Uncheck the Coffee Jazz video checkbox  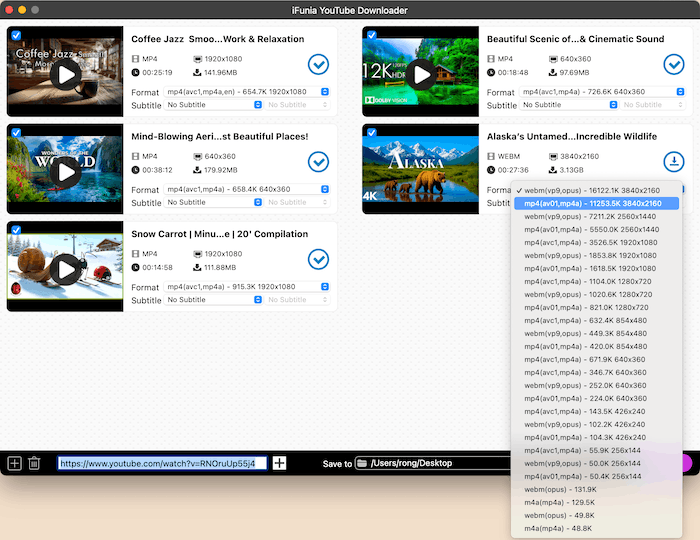coord(15,35)
